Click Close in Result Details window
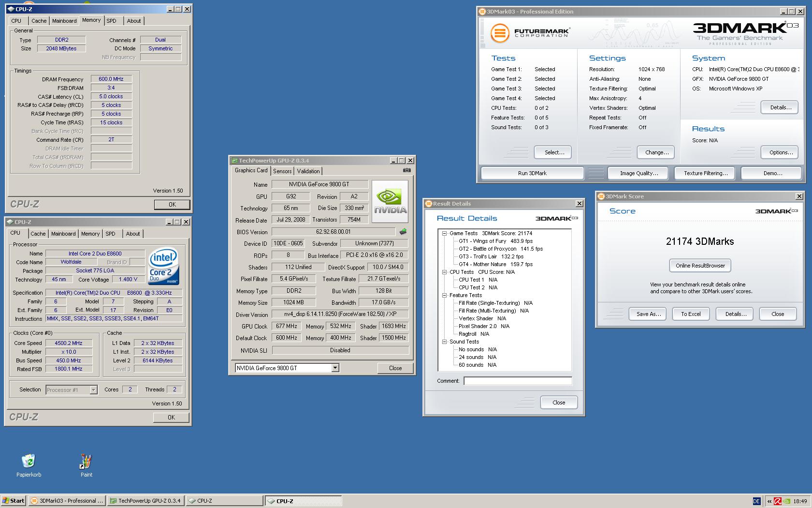This screenshot has width=812, height=508. tap(559, 403)
